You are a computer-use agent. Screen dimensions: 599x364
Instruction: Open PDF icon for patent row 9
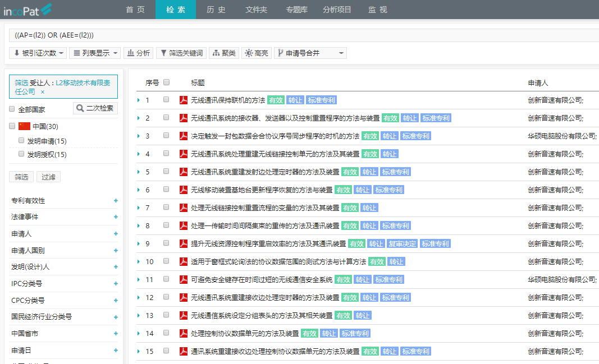pos(183,243)
